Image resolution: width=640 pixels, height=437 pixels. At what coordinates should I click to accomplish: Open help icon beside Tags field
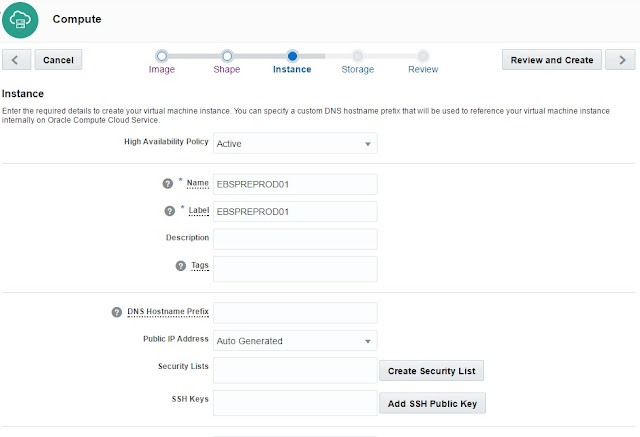[x=181, y=266]
